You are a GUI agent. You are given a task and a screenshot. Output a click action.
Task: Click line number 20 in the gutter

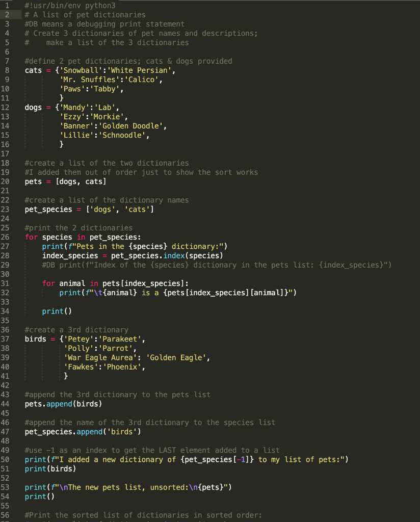click(5, 182)
